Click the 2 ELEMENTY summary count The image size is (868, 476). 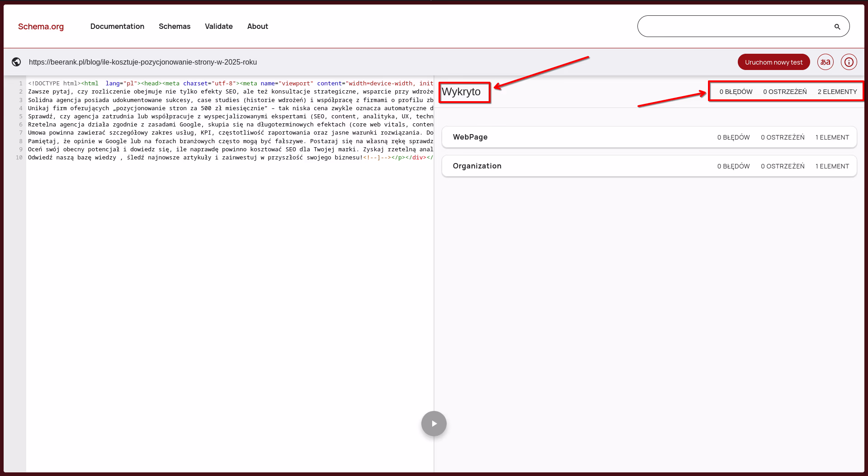click(x=837, y=92)
